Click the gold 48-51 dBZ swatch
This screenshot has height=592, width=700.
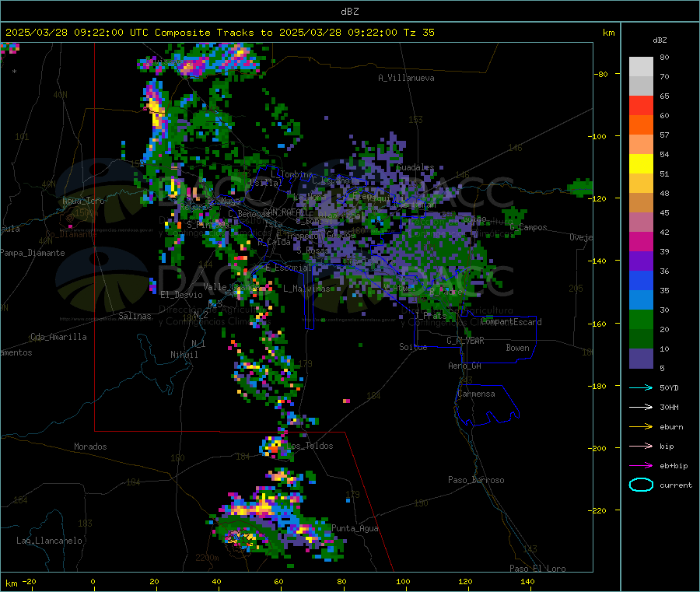(641, 183)
